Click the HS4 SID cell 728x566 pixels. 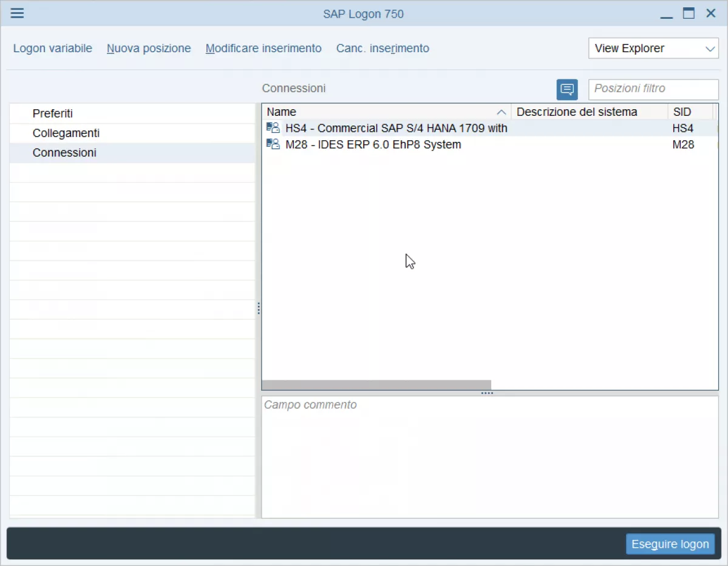pos(682,128)
